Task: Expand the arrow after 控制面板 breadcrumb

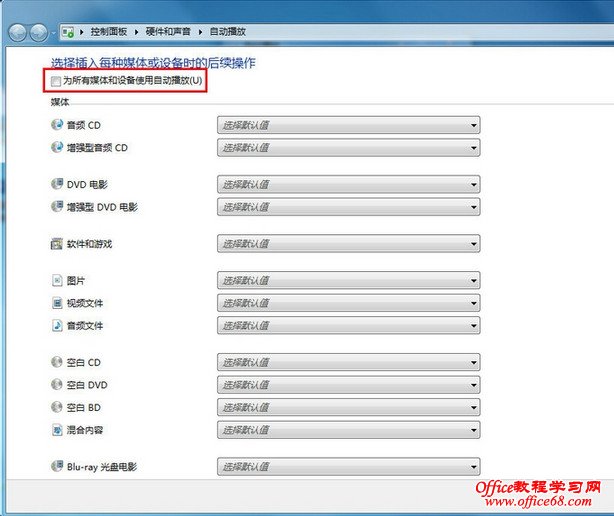Action: (136, 32)
